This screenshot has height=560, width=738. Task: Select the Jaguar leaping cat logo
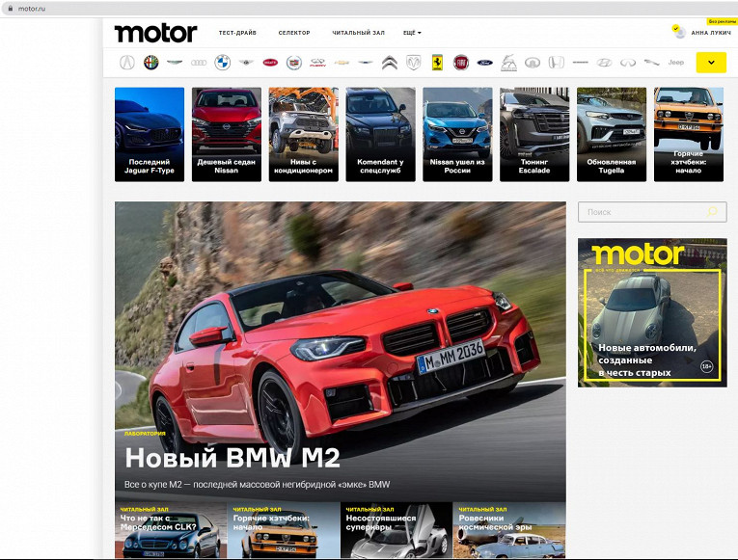(652, 62)
